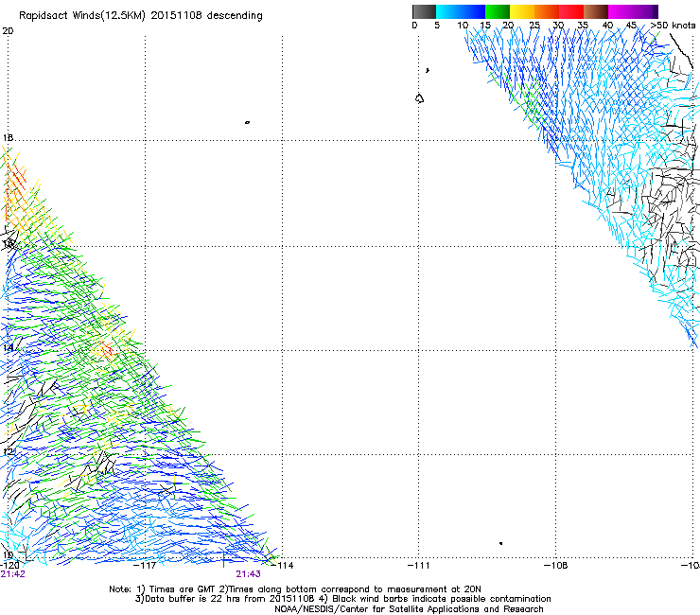Click the longitude label '-117'
Viewport: 700px width, 615px height.
pos(146,565)
